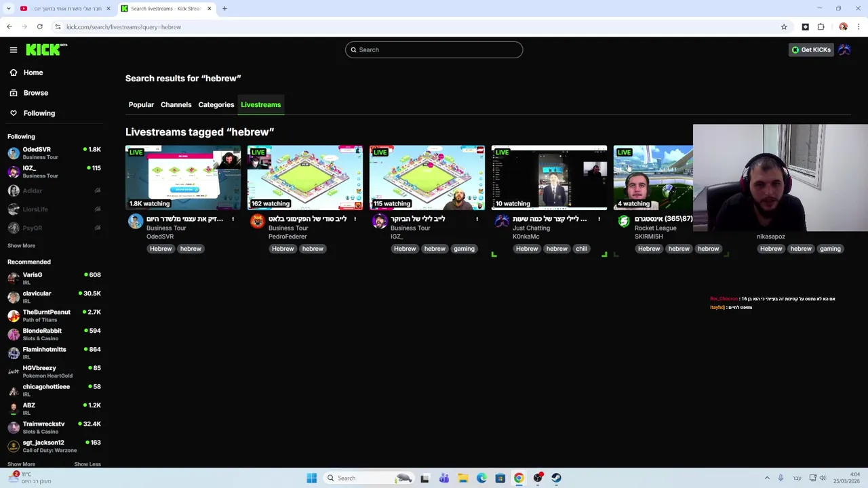Switch to the YouTube browser tab
The width and height of the screenshot is (868, 488).
click(64, 9)
